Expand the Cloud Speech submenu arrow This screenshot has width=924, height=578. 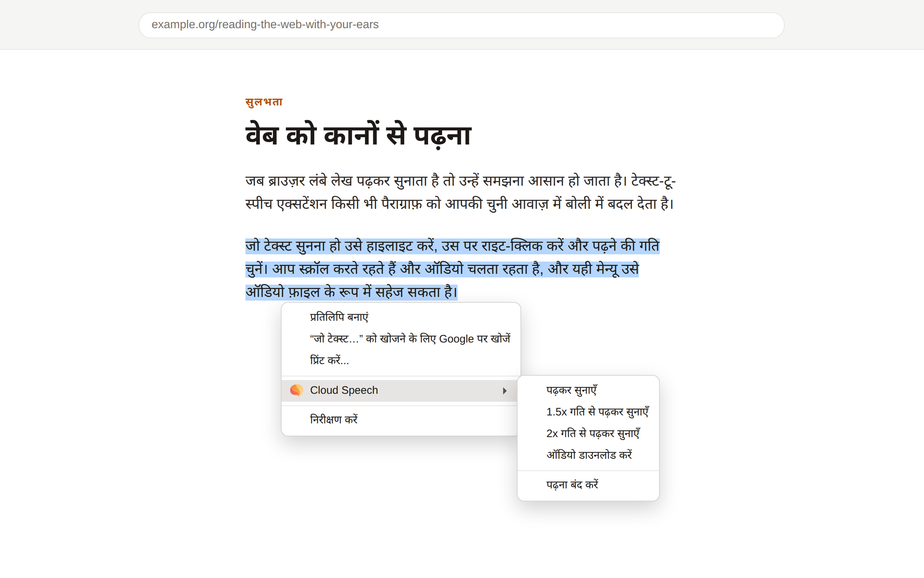pos(505,391)
